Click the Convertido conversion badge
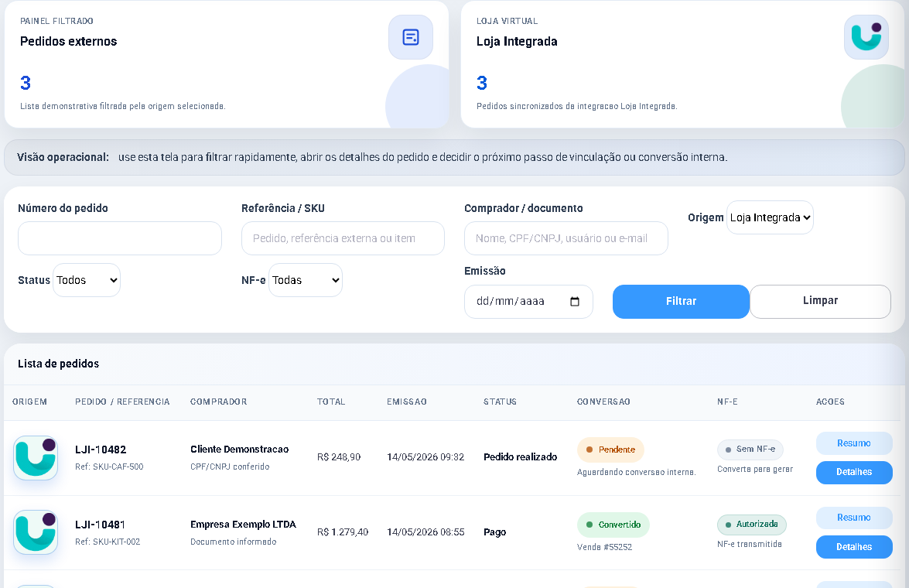909x588 pixels. 613,525
